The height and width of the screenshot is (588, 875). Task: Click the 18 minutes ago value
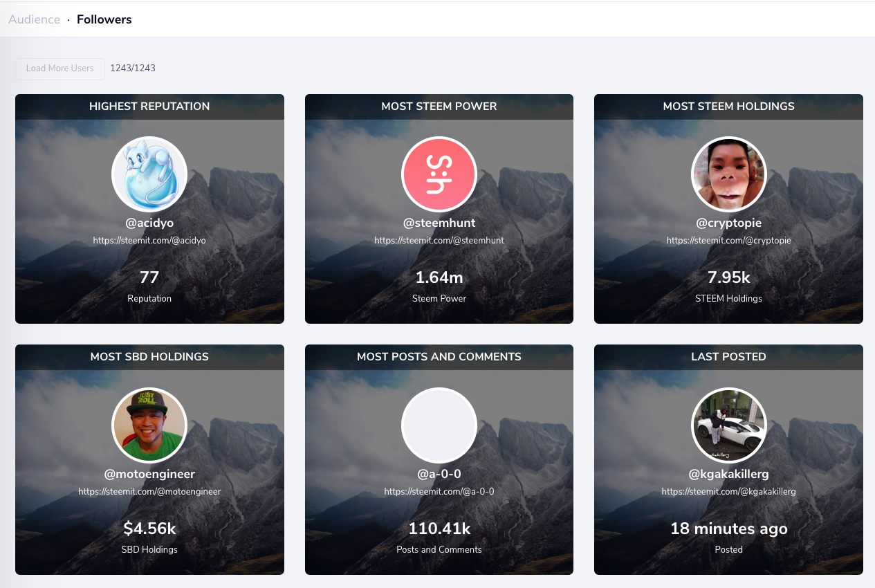coord(729,529)
